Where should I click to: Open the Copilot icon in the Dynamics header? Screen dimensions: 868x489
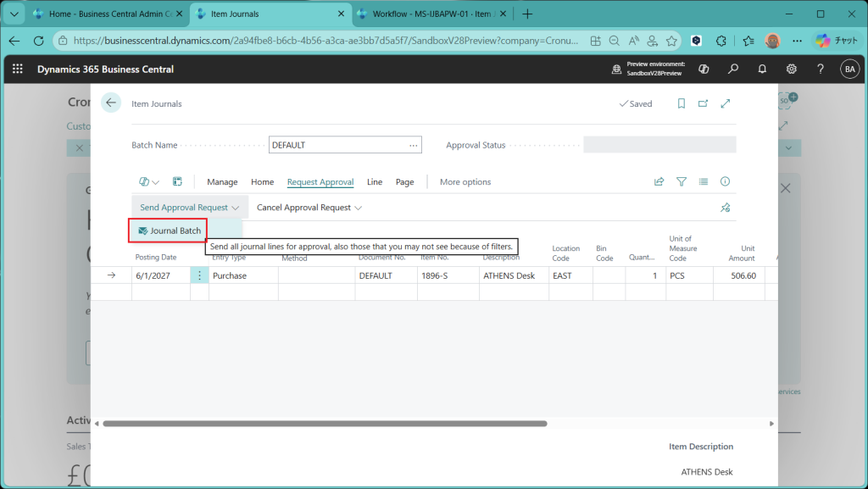coord(704,69)
